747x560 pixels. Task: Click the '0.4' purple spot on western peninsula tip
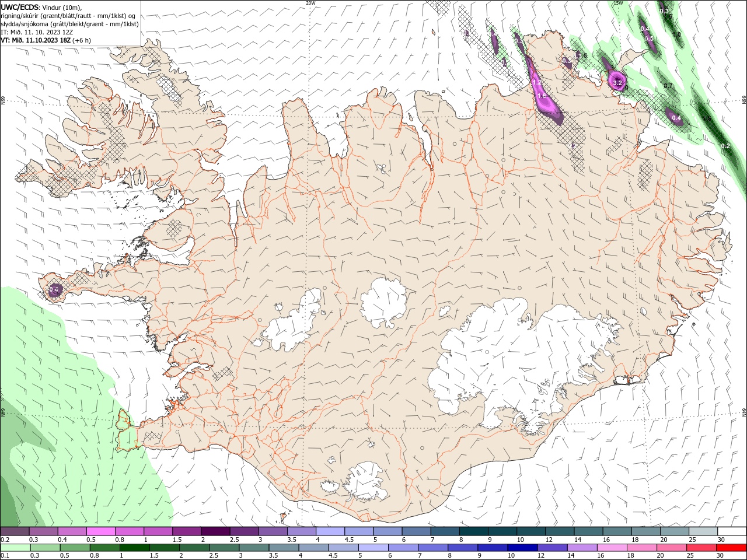[54, 289]
